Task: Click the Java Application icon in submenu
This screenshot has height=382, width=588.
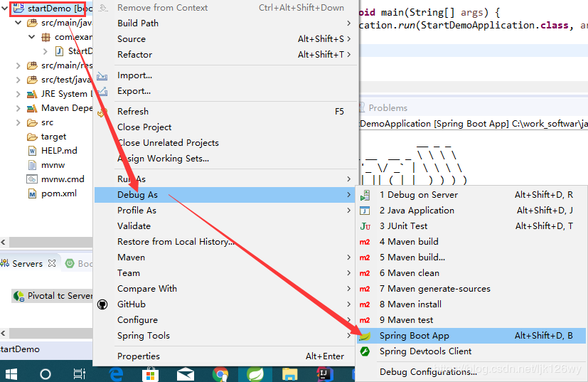Action: [x=365, y=211]
